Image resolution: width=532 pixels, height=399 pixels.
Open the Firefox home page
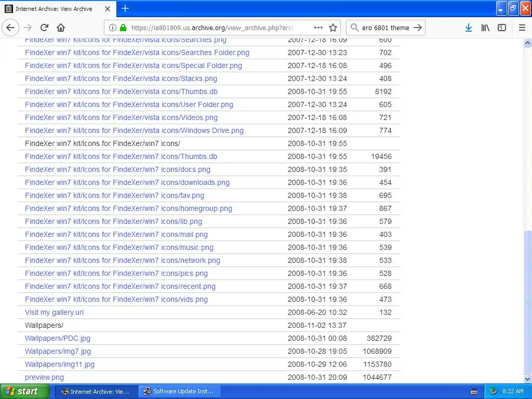(61, 28)
